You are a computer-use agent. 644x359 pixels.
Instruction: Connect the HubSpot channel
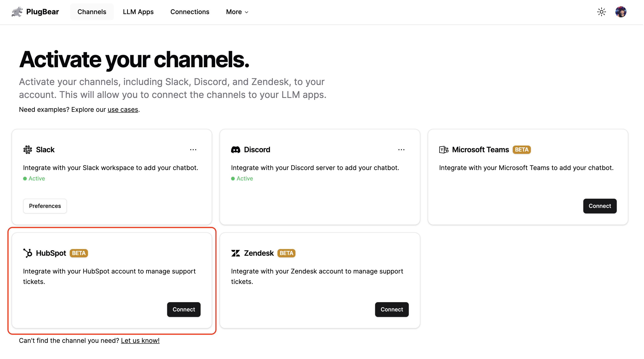184,310
